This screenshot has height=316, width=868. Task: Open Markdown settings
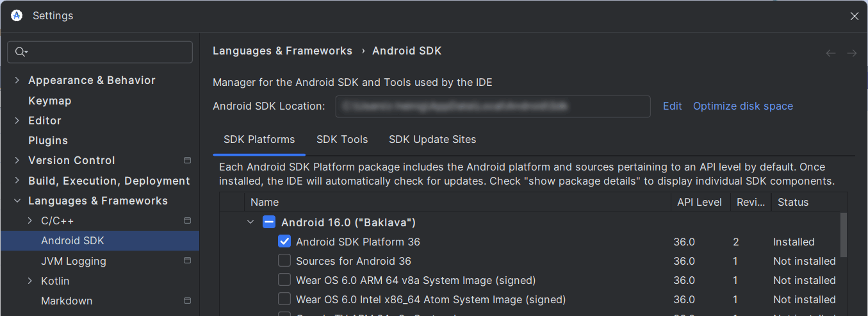pyautogui.click(x=67, y=301)
